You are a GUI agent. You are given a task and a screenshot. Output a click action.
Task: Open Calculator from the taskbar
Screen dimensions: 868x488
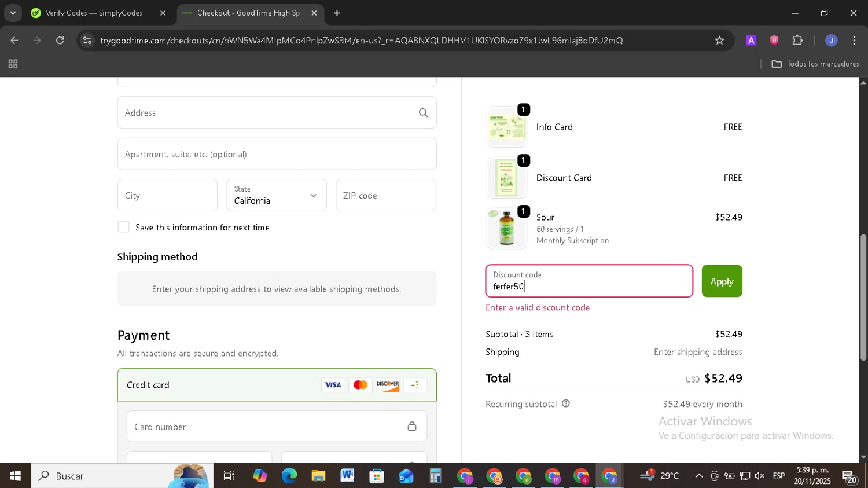[x=435, y=476]
